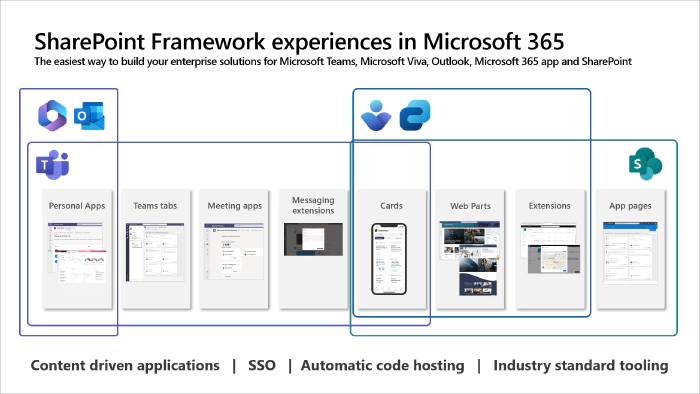Open the Messaging extensions thumbnail

tap(313, 240)
